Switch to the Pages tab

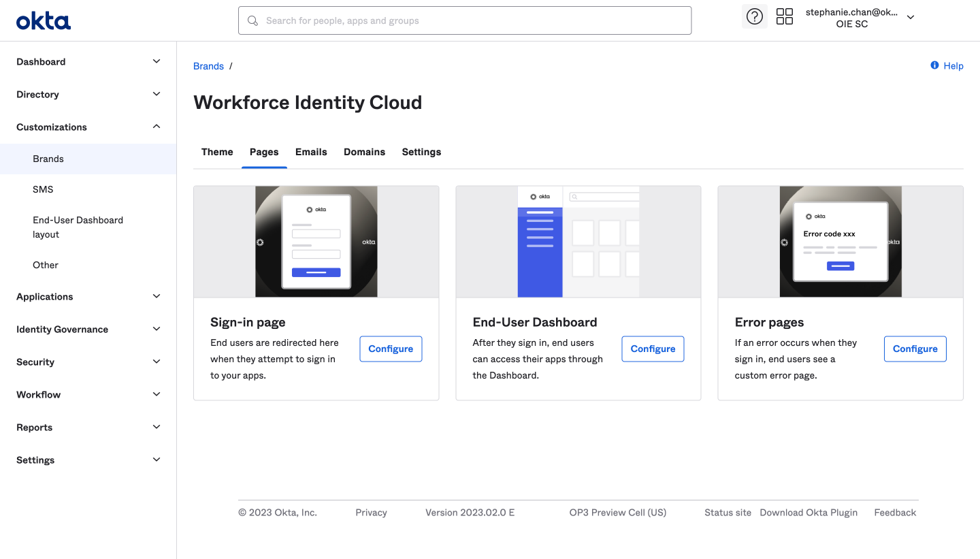point(264,152)
